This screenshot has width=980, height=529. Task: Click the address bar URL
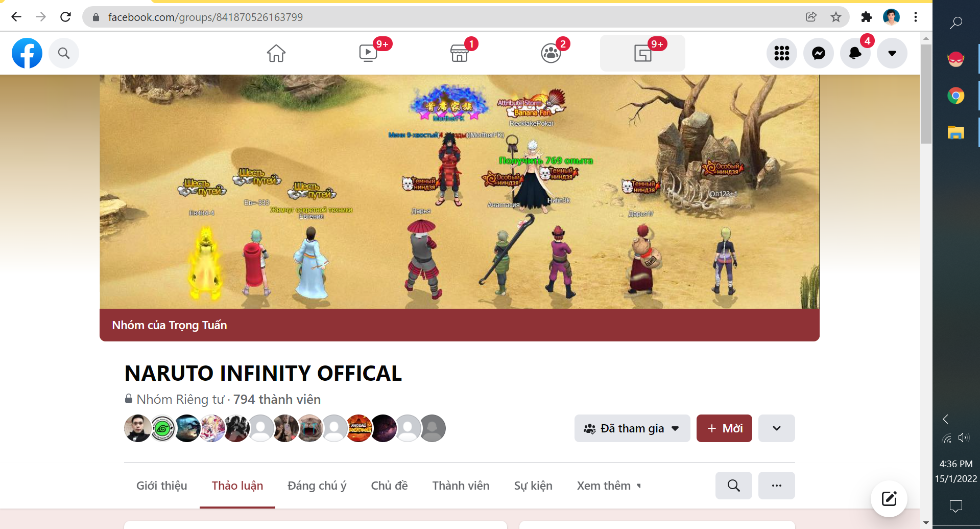click(x=205, y=17)
